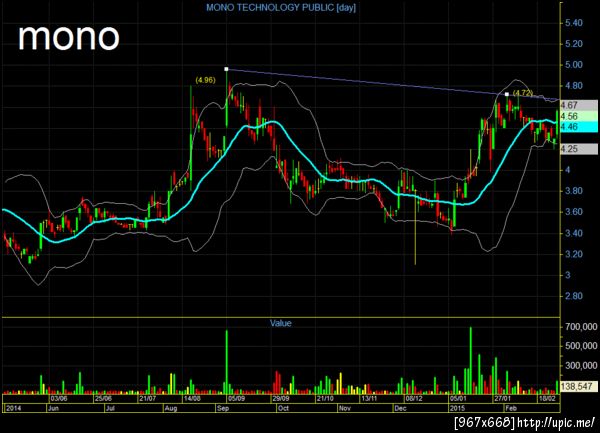
Task: Click the 29/09 date marker
Action: pos(281,399)
